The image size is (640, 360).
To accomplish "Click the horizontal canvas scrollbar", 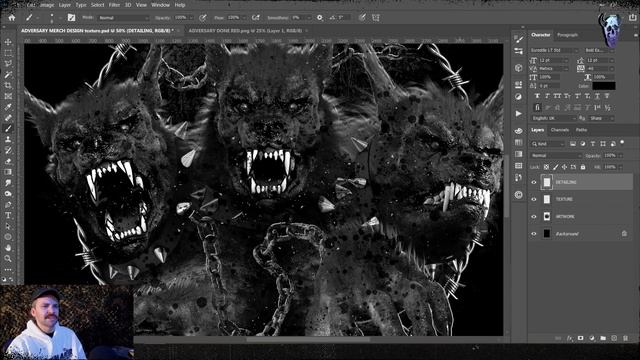I will pyautogui.click(x=308, y=339).
